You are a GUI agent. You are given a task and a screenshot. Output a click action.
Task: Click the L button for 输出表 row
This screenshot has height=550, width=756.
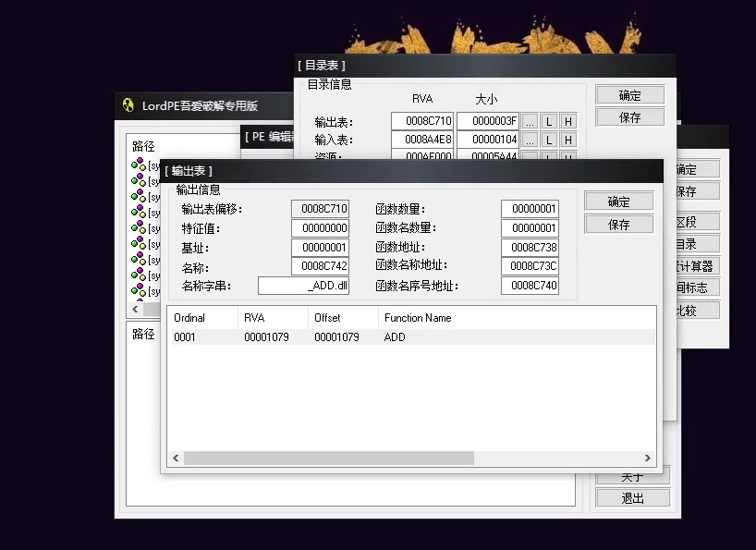click(x=549, y=121)
